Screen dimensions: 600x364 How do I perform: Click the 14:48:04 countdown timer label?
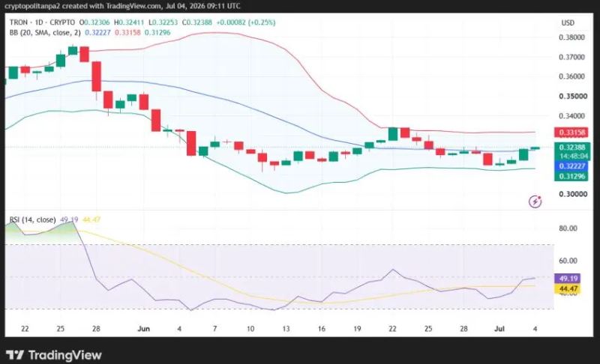(x=573, y=157)
